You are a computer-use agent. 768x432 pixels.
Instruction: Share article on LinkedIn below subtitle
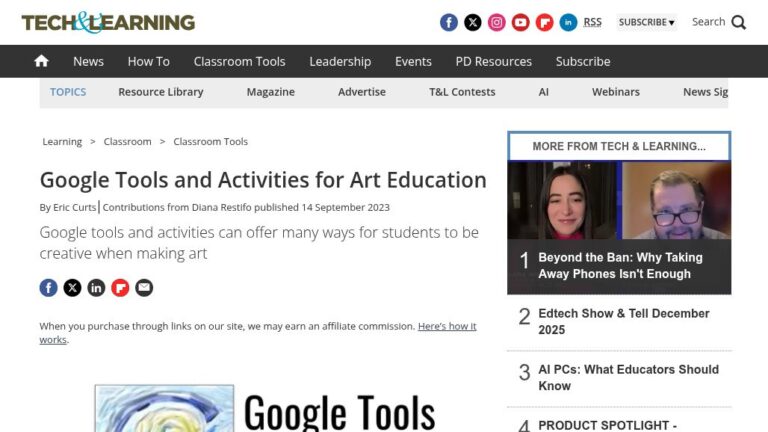point(96,288)
